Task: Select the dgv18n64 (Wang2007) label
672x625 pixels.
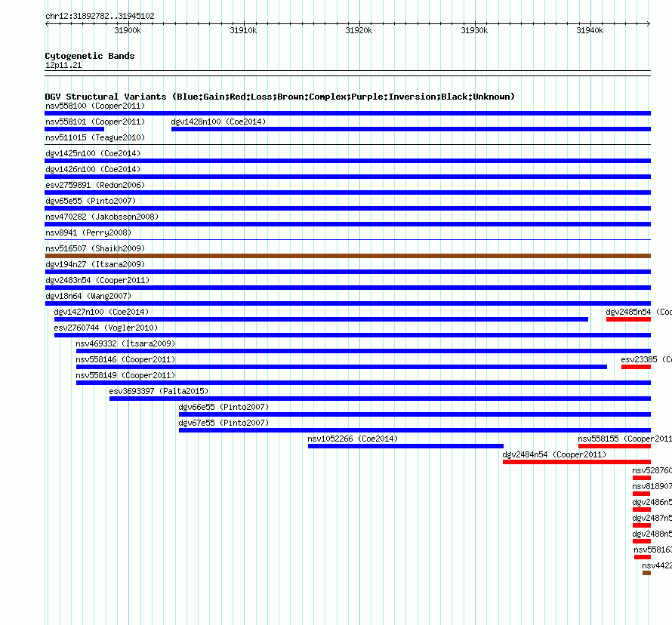Action: coord(88,296)
